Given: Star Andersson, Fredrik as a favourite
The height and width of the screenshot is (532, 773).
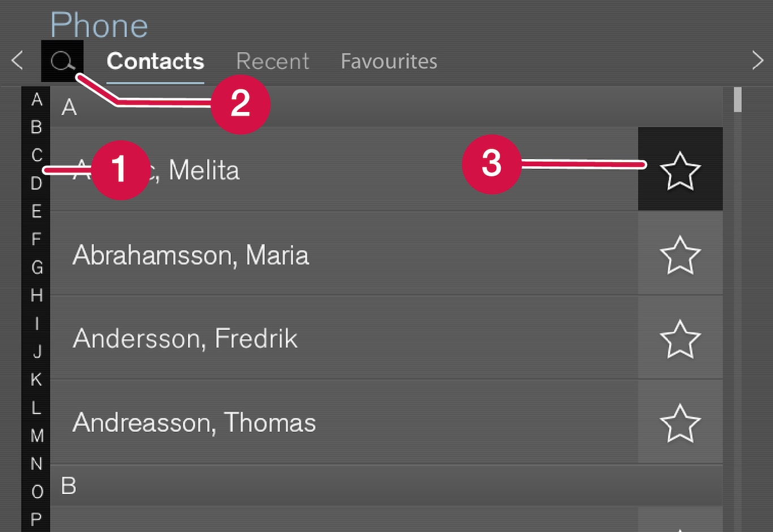Looking at the screenshot, I should click(x=680, y=339).
